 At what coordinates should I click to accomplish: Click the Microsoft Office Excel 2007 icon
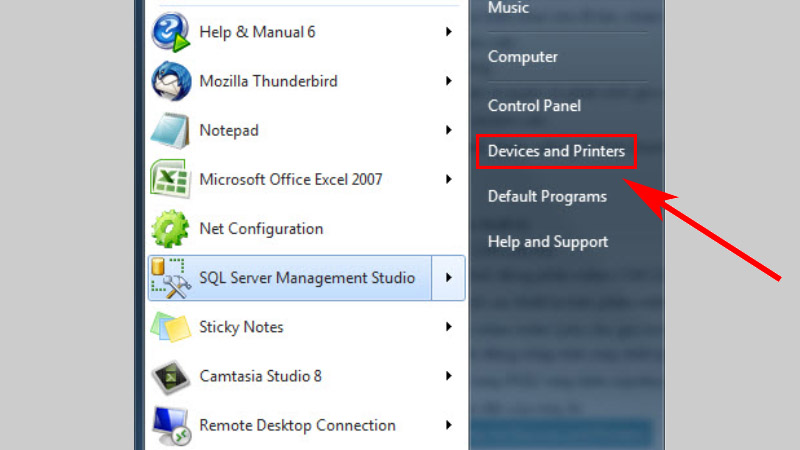click(x=170, y=179)
